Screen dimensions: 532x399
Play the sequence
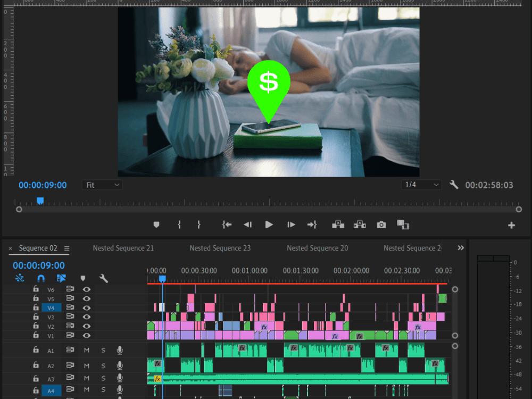pos(269,225)
